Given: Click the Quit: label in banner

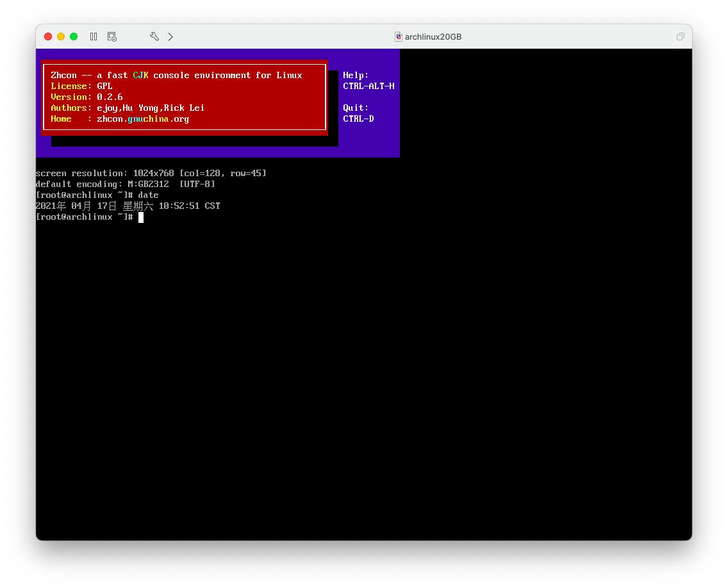Looking at the screenshot, I should click(x=356, y=108).
